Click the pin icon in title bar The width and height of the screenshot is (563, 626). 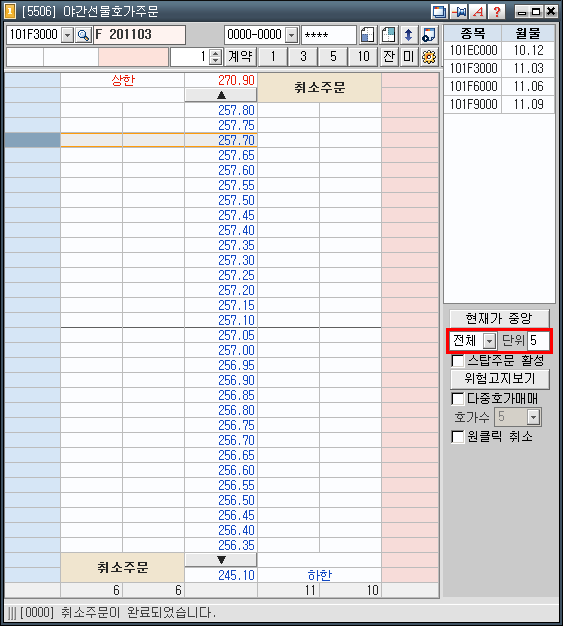click(x=459, y=12)
